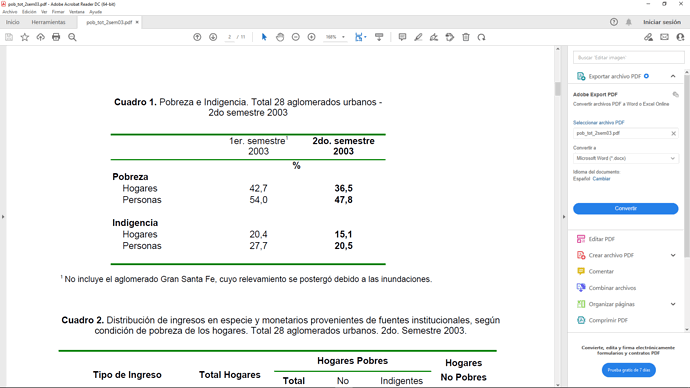Rotate the page with the rotate icon
This screenshot has width=690, height=388.
tap(481, 37)
